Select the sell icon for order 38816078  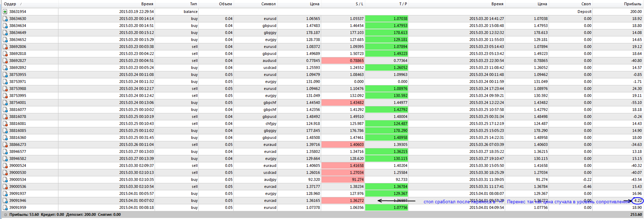[x=5, y=116]
